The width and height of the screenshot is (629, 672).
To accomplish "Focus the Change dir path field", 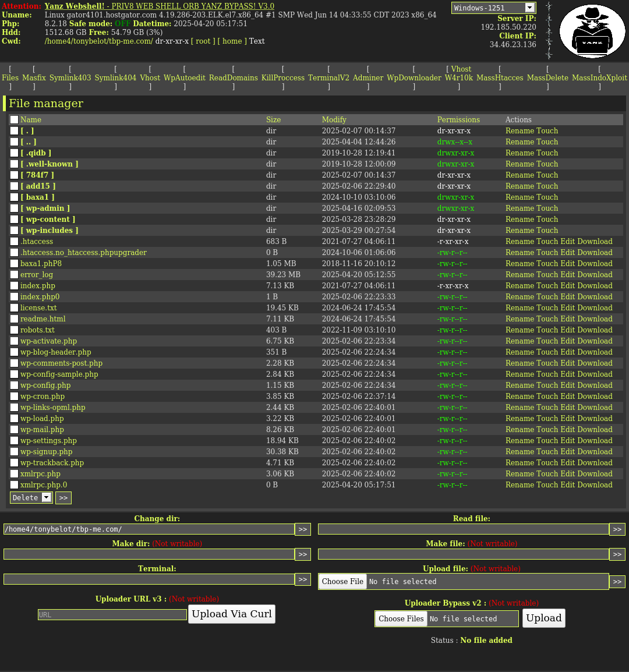I will tap(149, 529).
